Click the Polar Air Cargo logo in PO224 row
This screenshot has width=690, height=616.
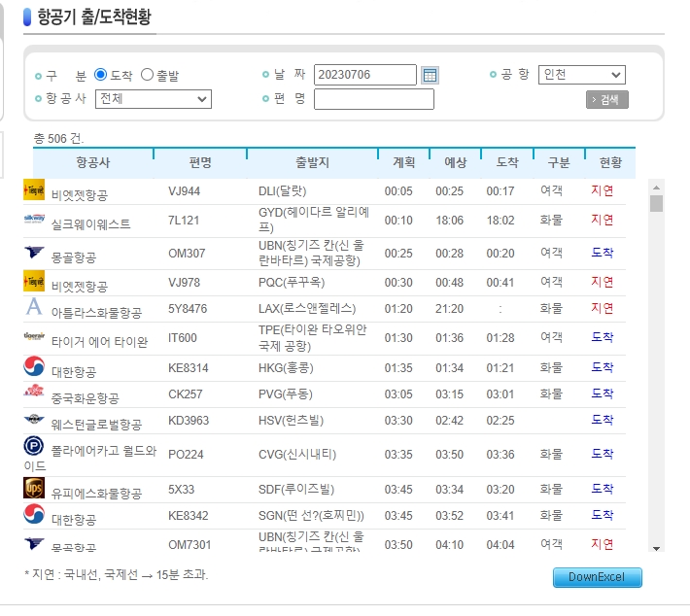coord(34,446)
